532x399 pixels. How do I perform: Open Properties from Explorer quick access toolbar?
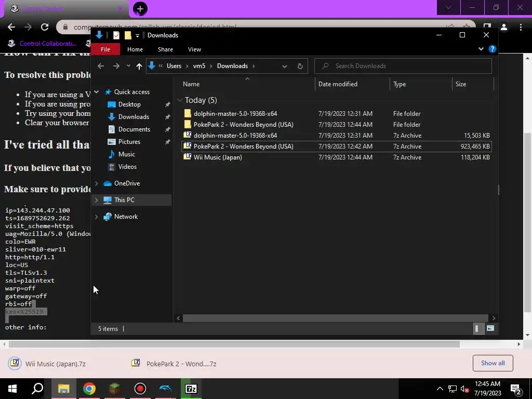pyautogui.click(x=116, y=35)
